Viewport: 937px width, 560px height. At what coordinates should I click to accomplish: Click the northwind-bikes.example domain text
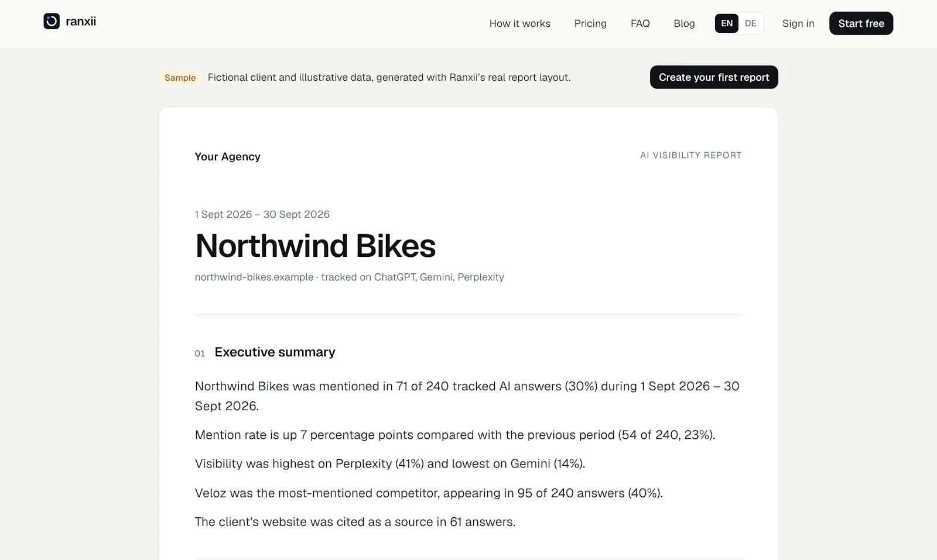click(254, 277)
